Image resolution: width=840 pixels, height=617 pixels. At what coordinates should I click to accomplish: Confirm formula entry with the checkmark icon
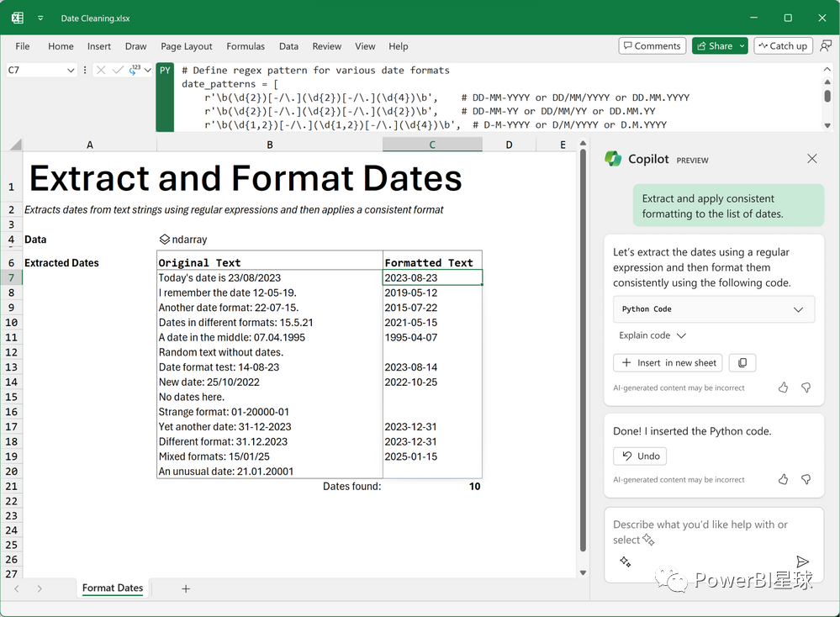pyautogui.click(x=118, y=70)
